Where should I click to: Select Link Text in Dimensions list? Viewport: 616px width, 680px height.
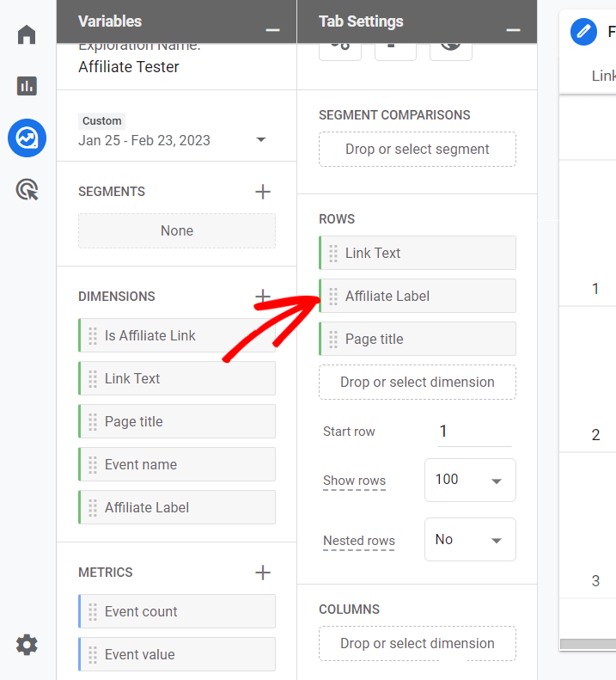point(177,378)
